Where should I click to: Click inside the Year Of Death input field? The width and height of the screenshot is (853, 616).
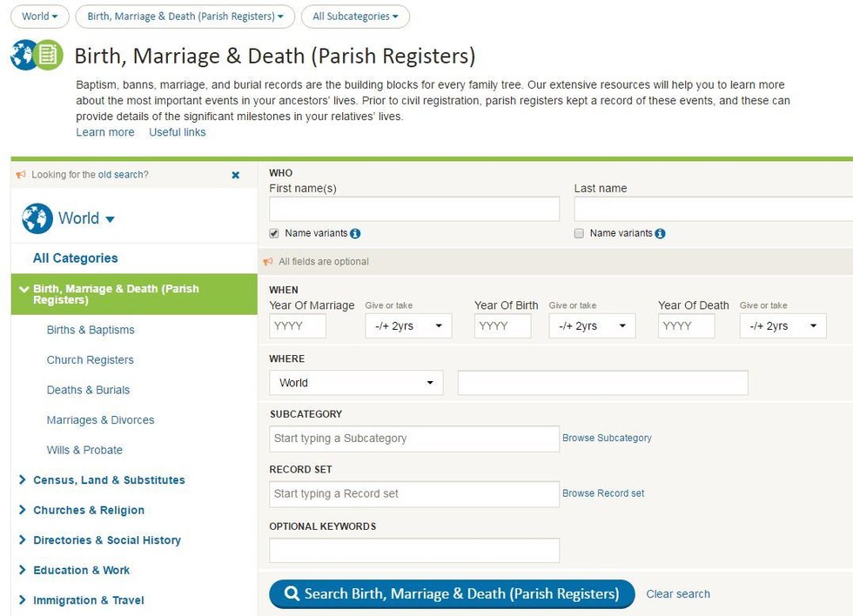[686, 325]
